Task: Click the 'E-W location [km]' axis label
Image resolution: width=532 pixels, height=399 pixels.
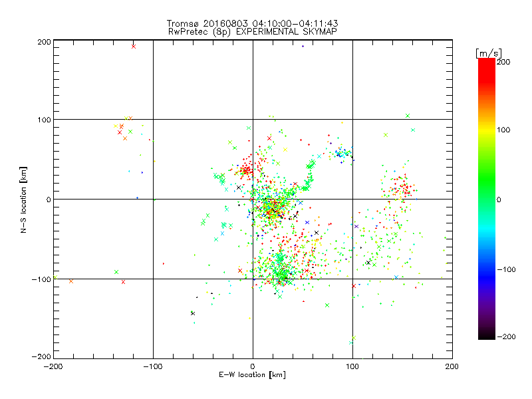Action: 252,375
